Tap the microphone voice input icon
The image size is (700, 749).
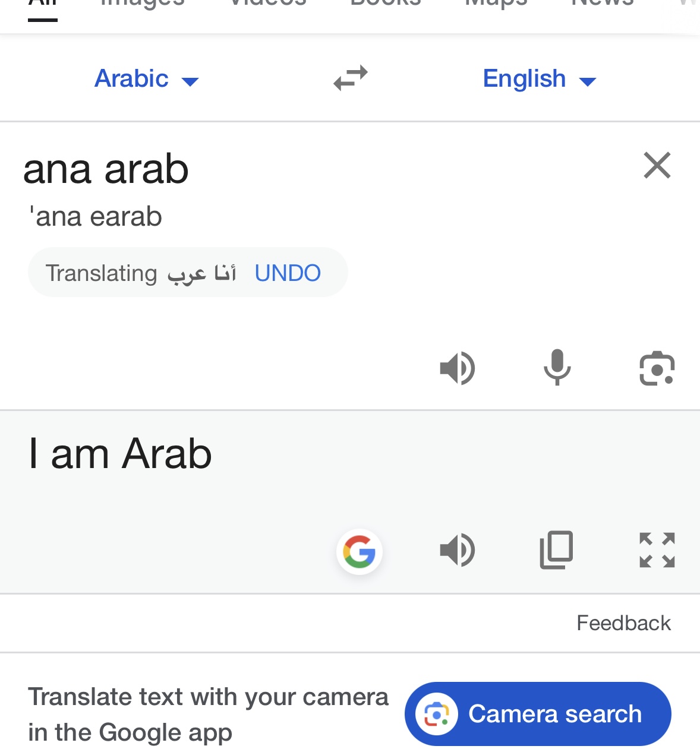(557, 368)
